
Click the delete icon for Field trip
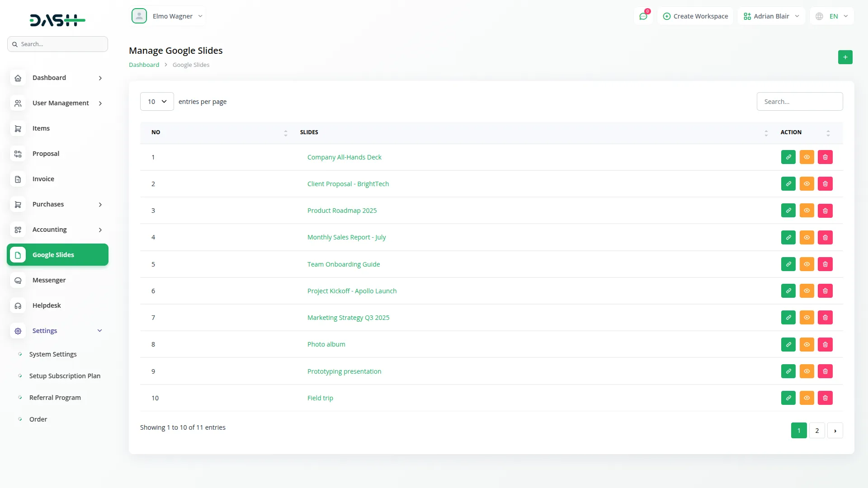(x=825, y=398)
